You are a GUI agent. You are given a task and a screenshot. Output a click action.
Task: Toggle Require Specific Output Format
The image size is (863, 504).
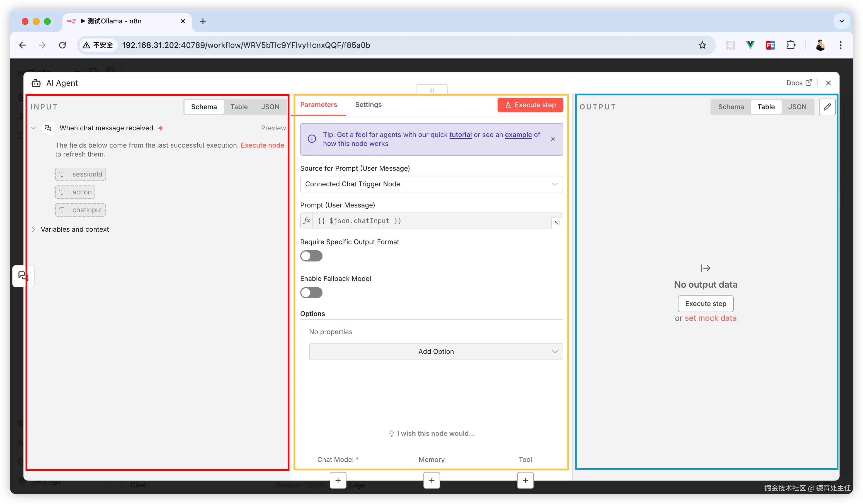[311, 256]
